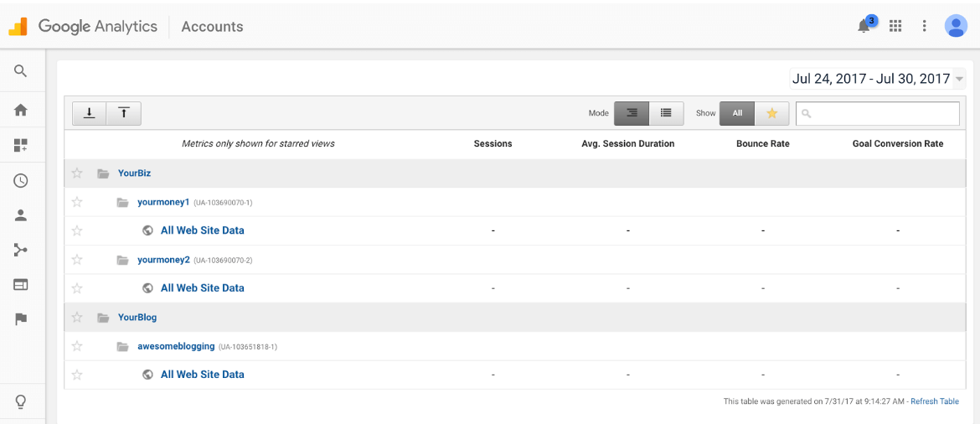This screenshot has width=980, height=424.
Task: Star the YourBlog account
Action: [x=77, y=317]
